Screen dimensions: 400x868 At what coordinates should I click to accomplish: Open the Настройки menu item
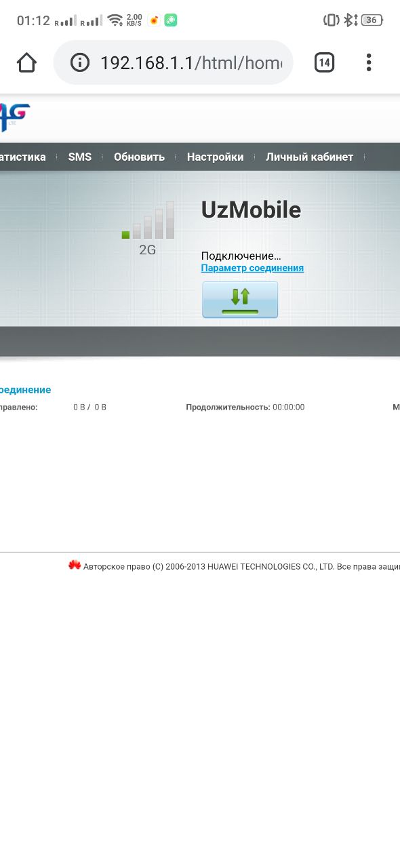[215, 157]
